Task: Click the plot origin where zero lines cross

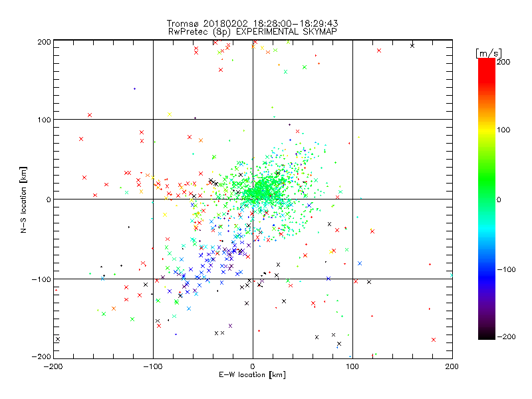Action: click(253, 199)
